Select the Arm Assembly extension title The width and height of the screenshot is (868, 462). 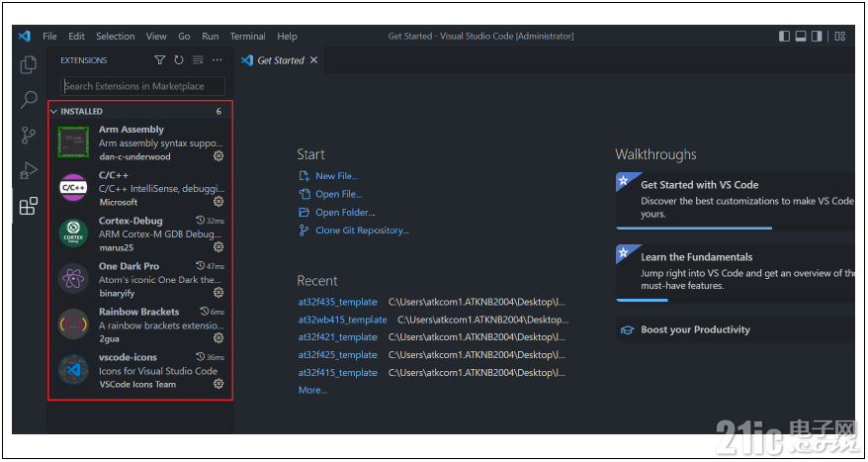tap(131, 129)
